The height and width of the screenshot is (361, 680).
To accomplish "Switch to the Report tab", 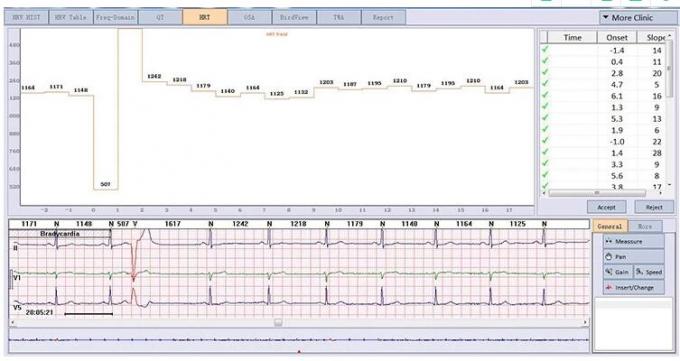I will point(383,17).
